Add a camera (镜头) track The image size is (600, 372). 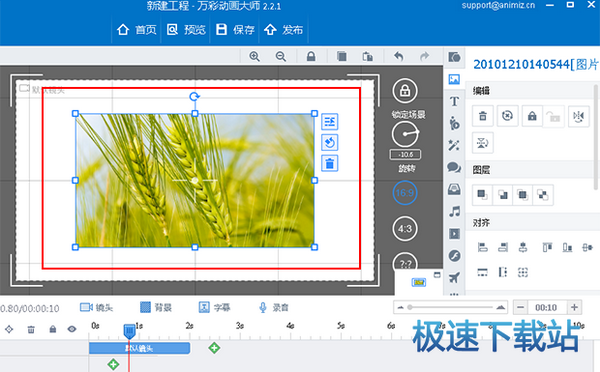click(x=96, y=307)
